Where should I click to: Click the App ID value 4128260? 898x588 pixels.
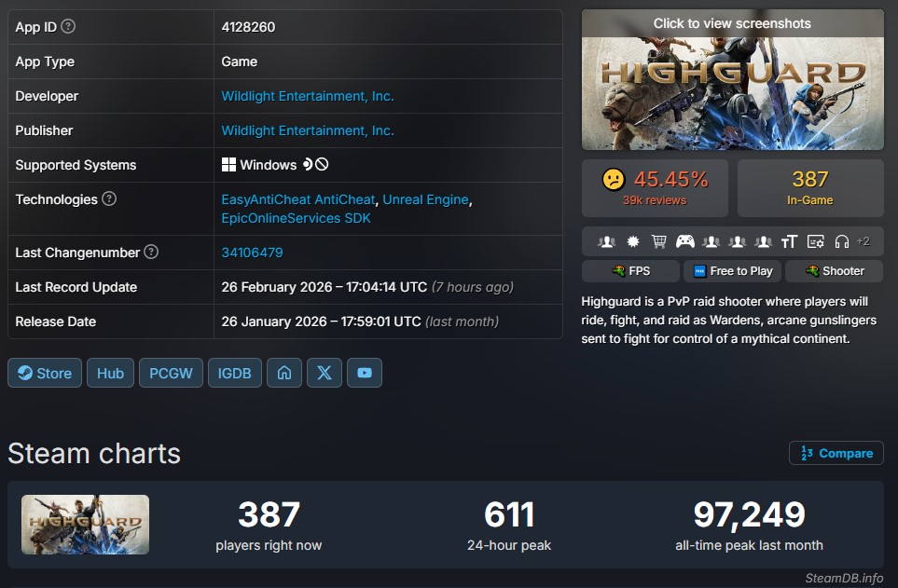(248, 27)
